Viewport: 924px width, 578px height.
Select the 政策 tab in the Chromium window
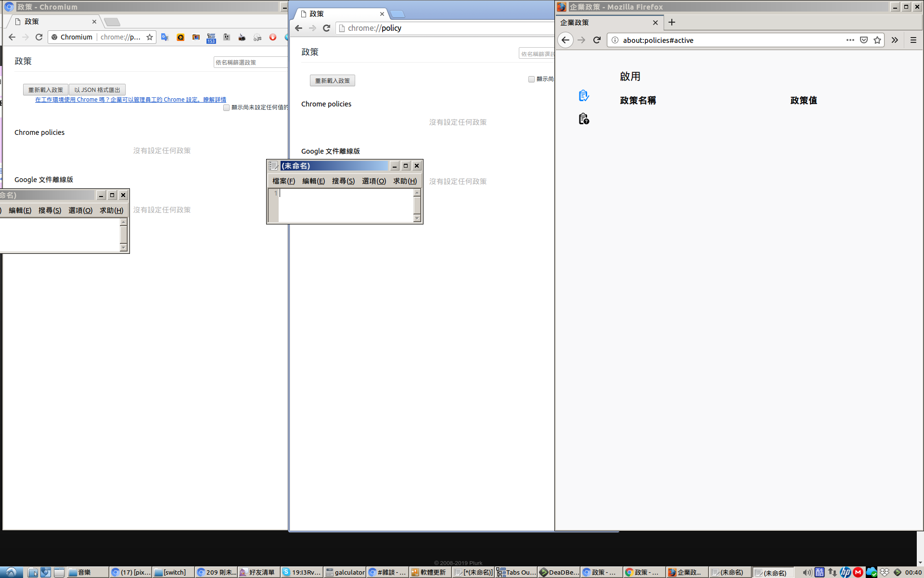53,22
